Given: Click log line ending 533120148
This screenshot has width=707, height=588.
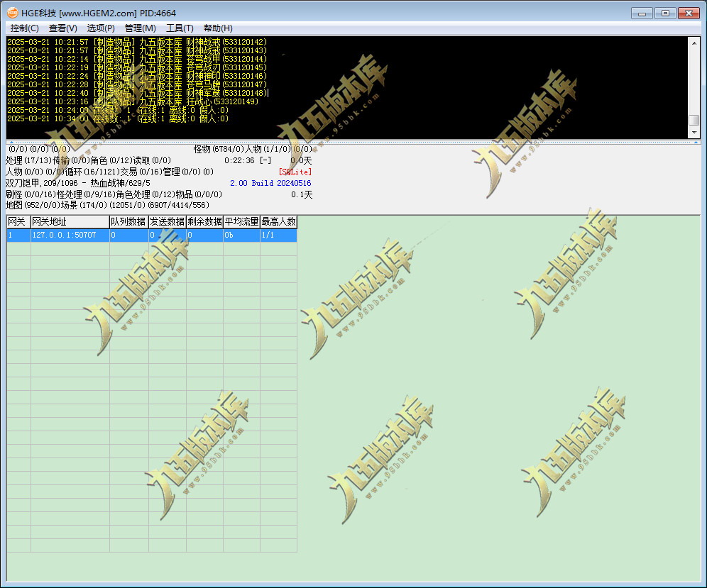Looking at the screenshot, I should tap(137, 93).
